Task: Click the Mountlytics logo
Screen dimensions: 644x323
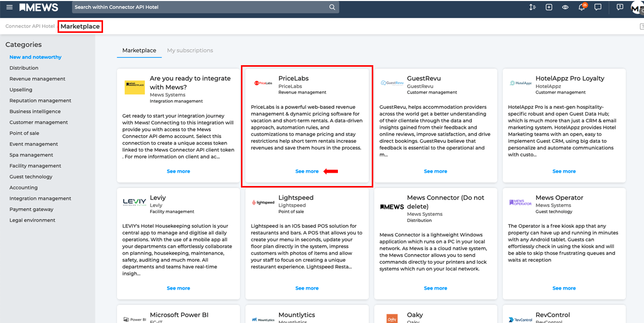Action: tap(263, 319)
